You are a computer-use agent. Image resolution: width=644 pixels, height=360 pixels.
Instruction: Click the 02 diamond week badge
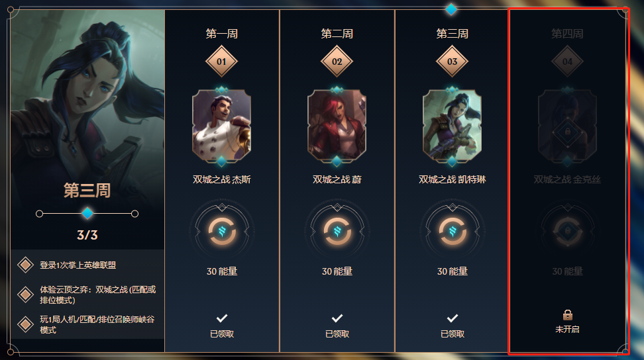[337, 62]
